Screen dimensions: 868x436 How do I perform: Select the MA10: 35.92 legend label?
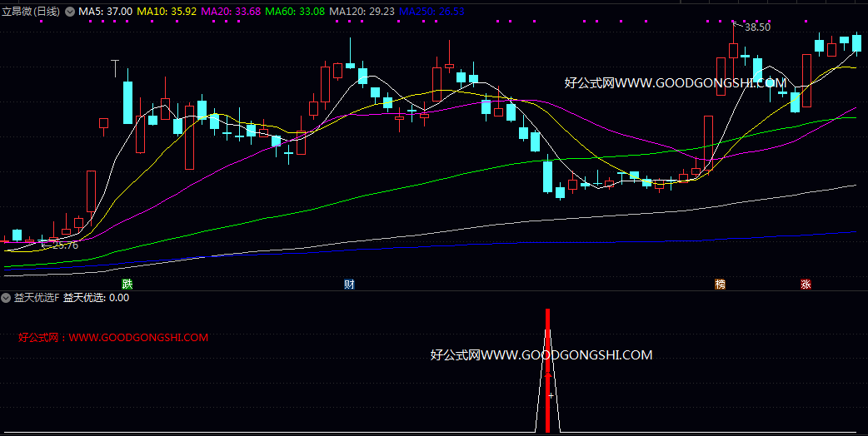[167, 11]
